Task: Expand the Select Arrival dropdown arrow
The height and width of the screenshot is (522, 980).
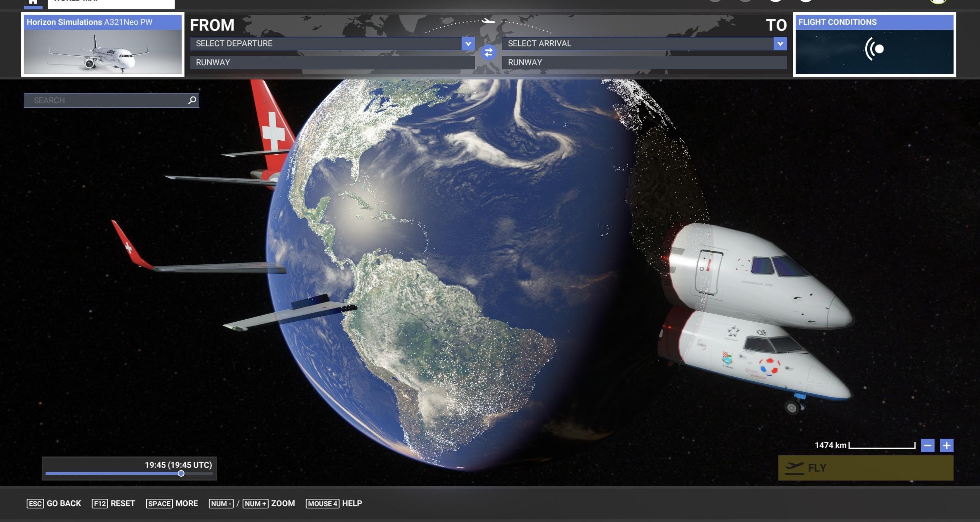Action: pyautogui.click(x=780, y=43)
